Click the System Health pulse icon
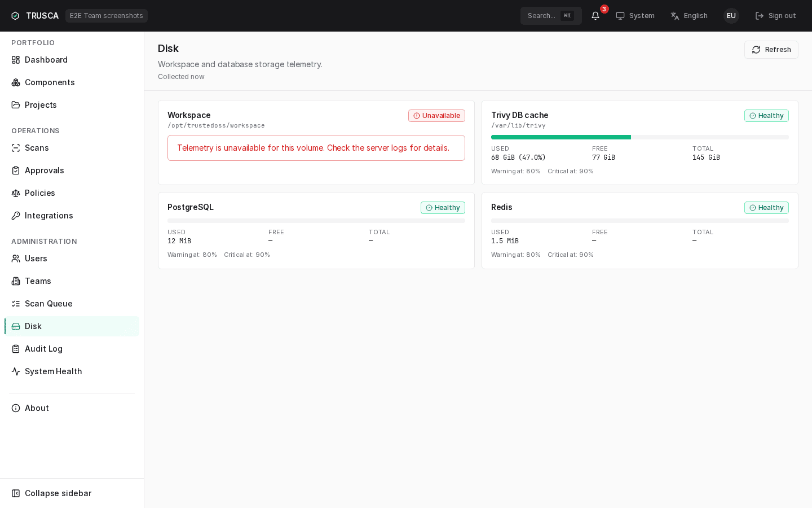The image size is (812, 508). pos(16,371)
